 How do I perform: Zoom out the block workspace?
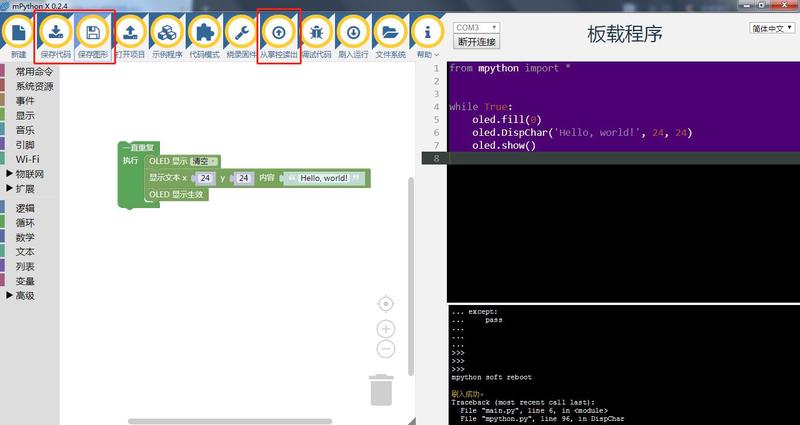[386, 349]
